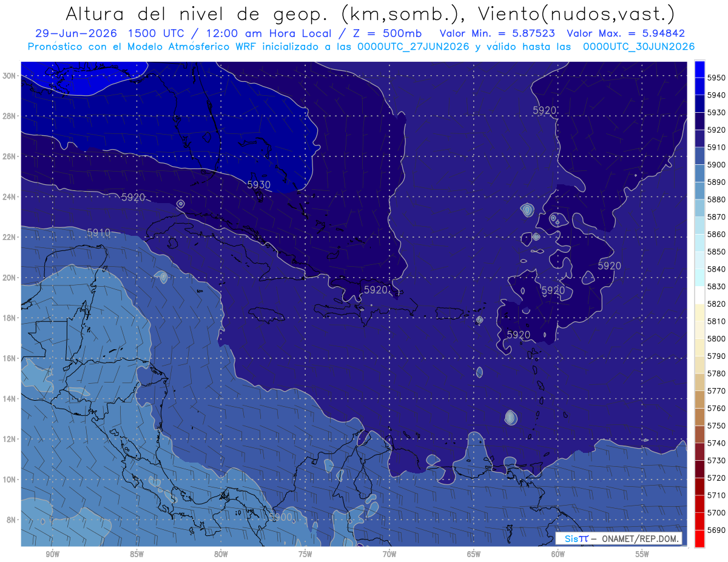
Task: Click the date '29-Jun-2026' in the header
Action: (76, 34)
